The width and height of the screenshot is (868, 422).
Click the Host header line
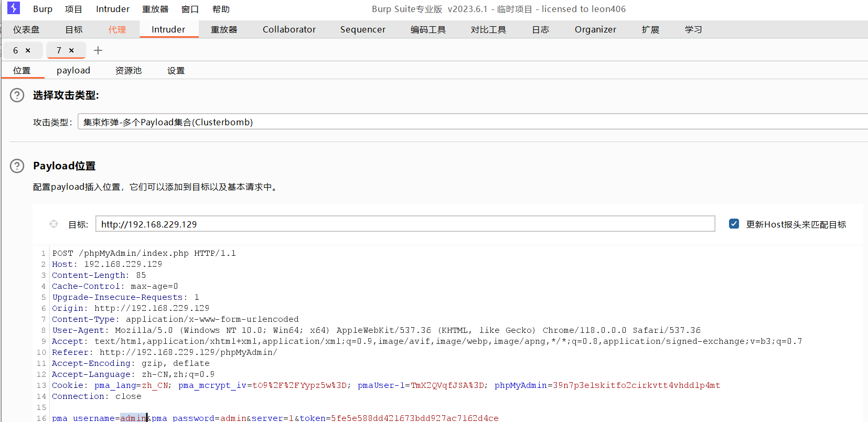pyautogui.click(x=107, y=264)
